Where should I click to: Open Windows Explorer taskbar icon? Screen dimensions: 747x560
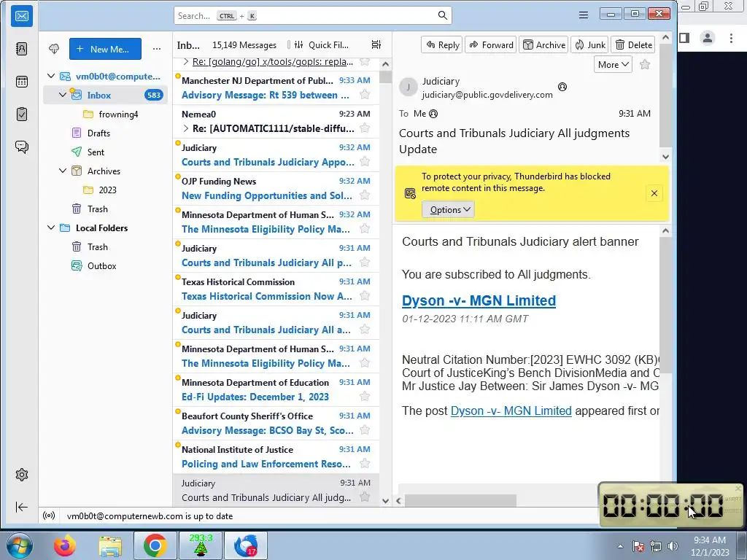[110, 545]
